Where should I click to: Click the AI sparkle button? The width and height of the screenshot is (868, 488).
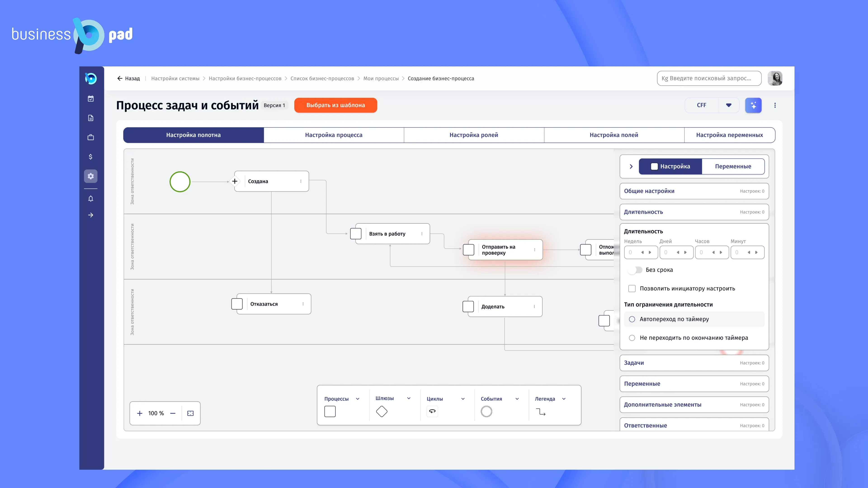pyautogui.click(x=753, y=106)
